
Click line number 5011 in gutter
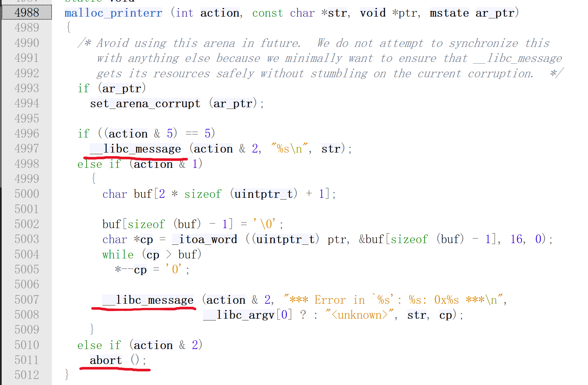coord(27,360)
